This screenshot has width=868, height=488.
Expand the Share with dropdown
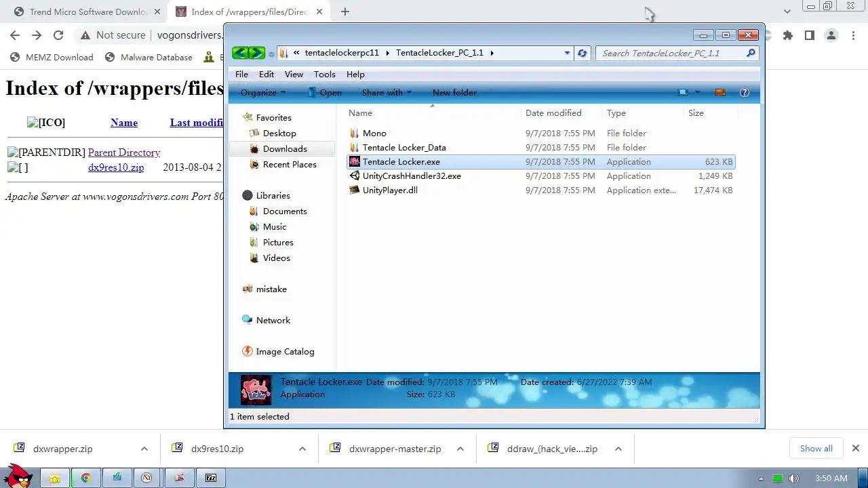tap(387, 92)
